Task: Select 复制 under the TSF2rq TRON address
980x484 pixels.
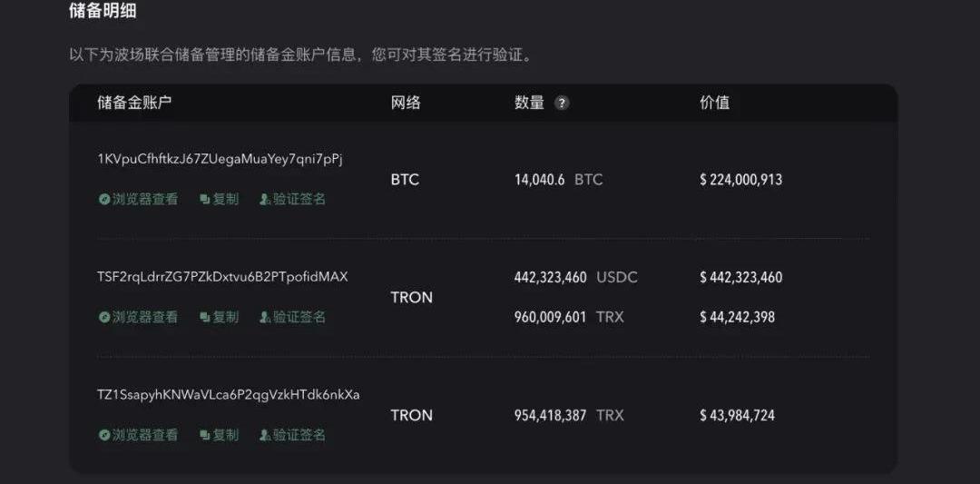Action: 226,317
